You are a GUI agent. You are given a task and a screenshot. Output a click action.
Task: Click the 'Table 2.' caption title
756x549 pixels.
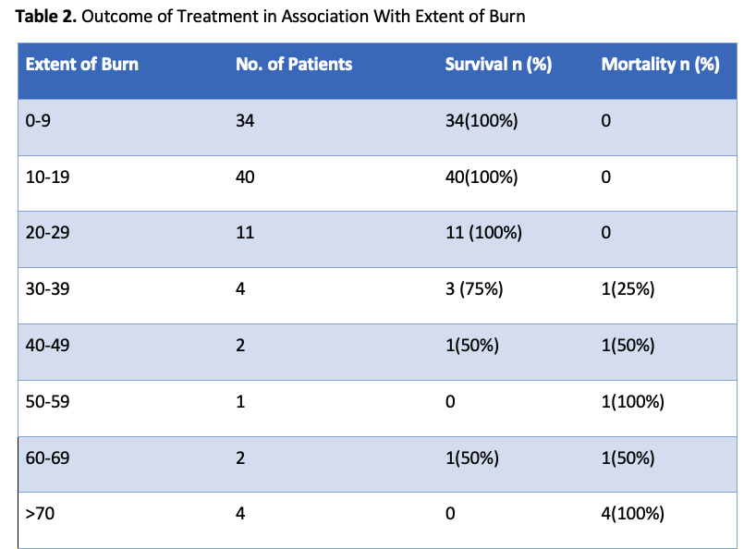click(46, 16)
